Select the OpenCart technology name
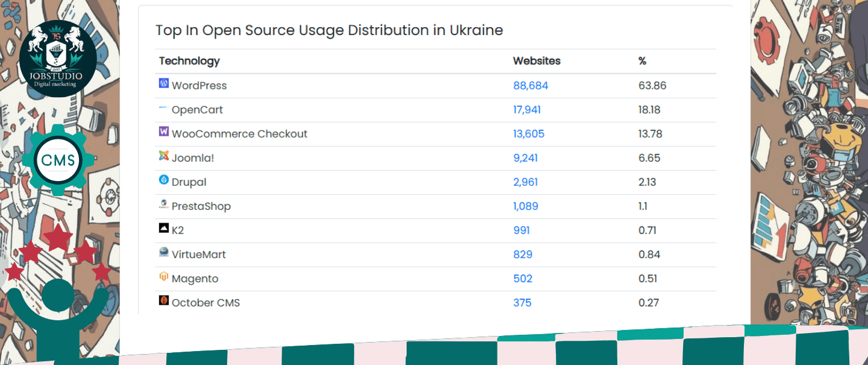Viewport: 868px width, 365px height. 197,110
